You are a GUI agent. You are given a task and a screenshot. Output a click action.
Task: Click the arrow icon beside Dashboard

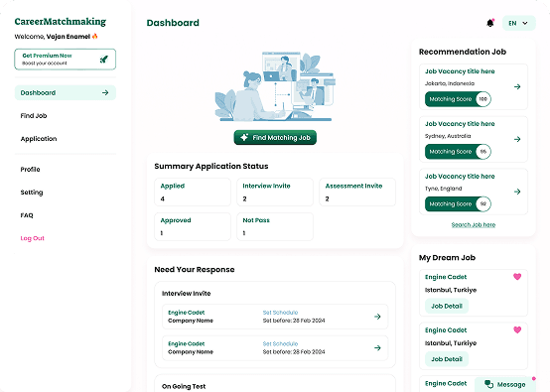[105, 92]
